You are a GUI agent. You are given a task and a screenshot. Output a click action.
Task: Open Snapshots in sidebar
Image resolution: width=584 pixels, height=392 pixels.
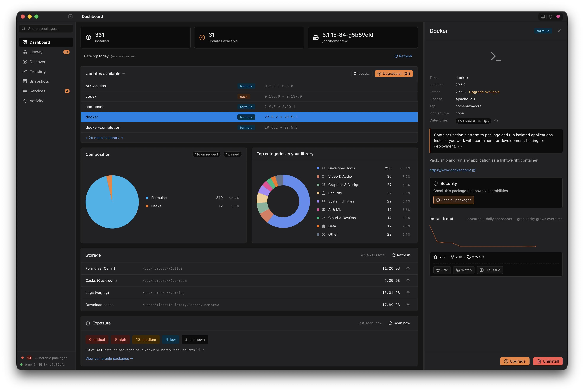[x=46, y=81]
